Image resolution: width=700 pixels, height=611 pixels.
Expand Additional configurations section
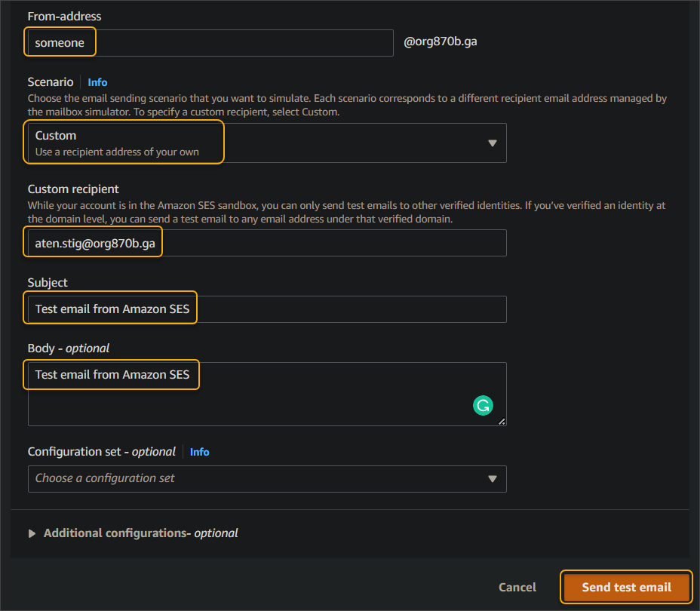pyautogui.click(x=133, y=533)
